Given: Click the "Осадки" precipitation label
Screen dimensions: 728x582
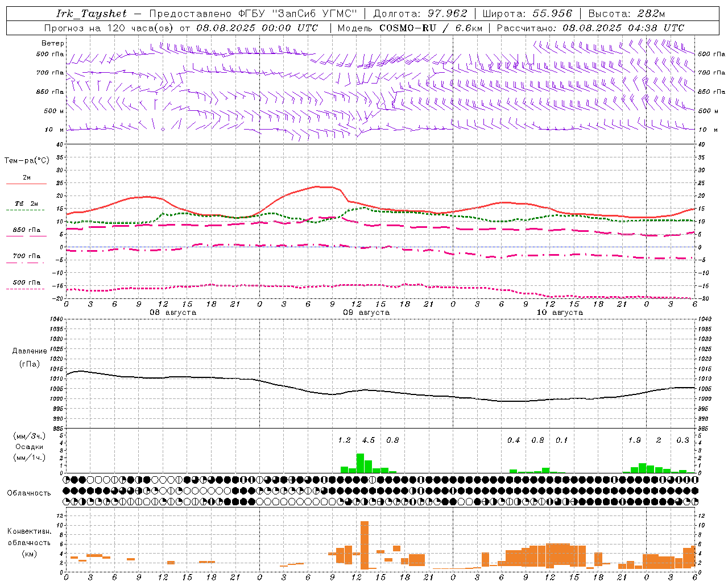Looking at the screenshot, I should coord(30,447).
